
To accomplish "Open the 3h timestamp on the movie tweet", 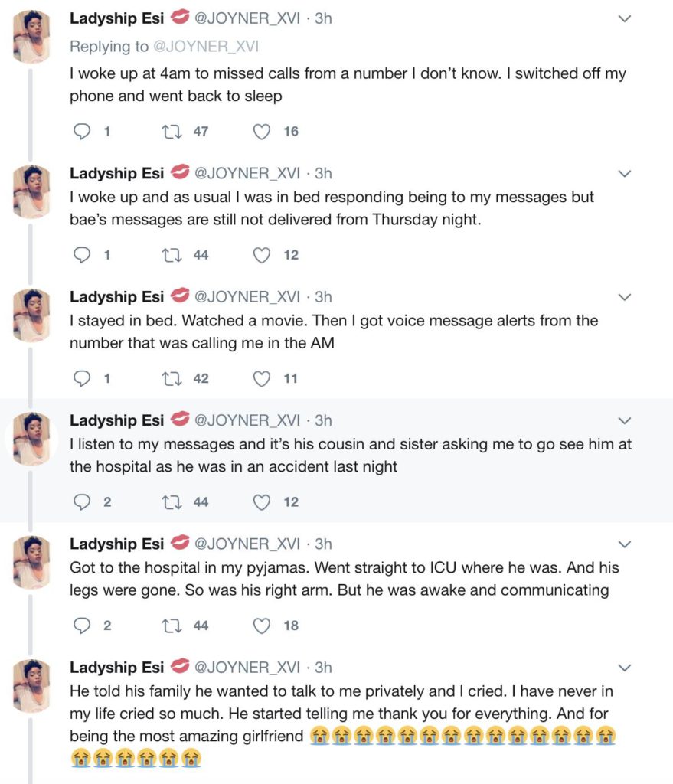I will pos(323,297).
